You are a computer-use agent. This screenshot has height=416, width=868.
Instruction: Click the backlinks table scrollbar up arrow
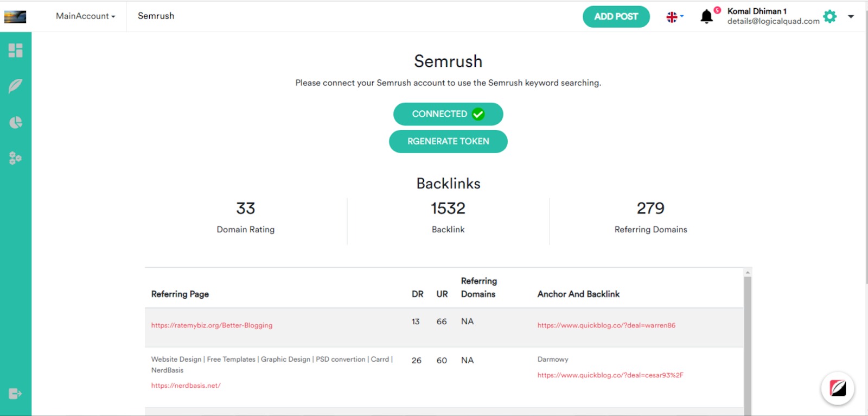click(x=748, y=273)
